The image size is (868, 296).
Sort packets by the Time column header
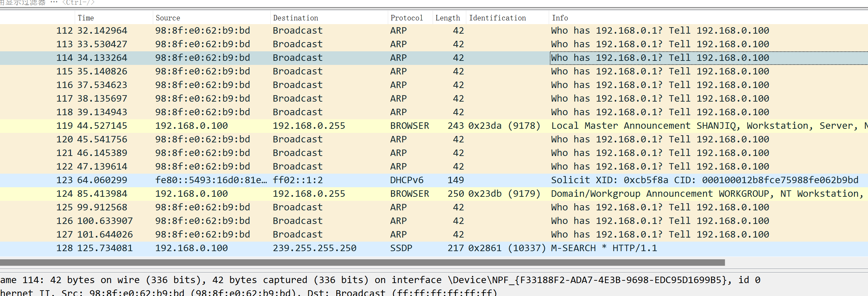tap(86, 18)
